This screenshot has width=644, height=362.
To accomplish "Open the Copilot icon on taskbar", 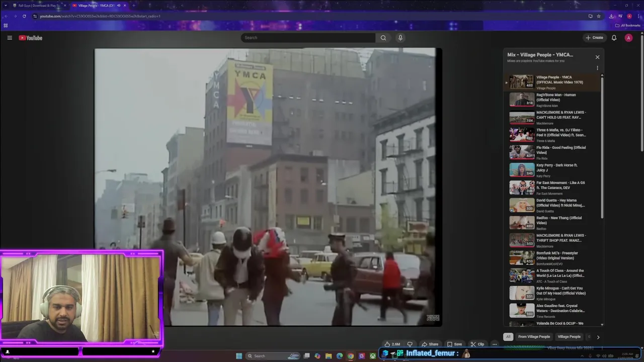I will [317, 356].
